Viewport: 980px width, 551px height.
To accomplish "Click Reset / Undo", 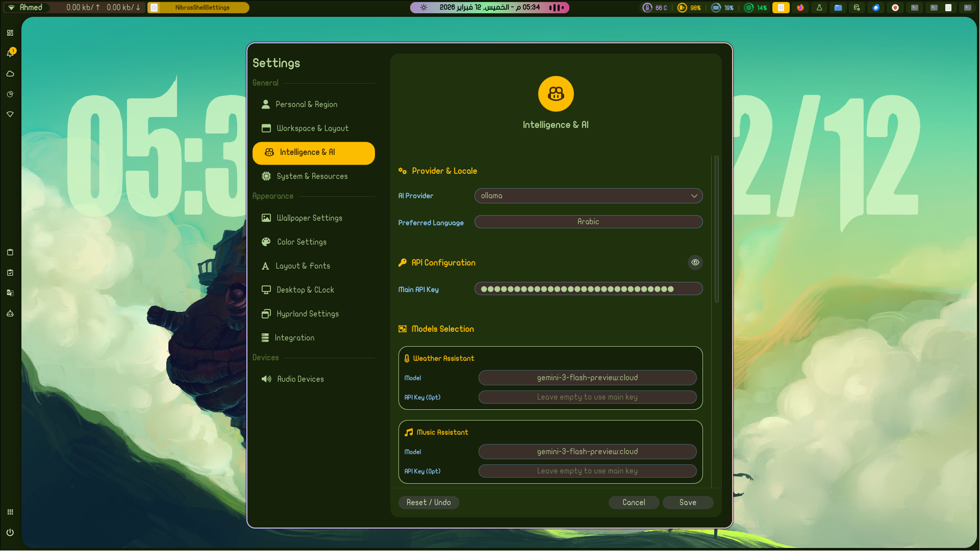I will 429,503.
